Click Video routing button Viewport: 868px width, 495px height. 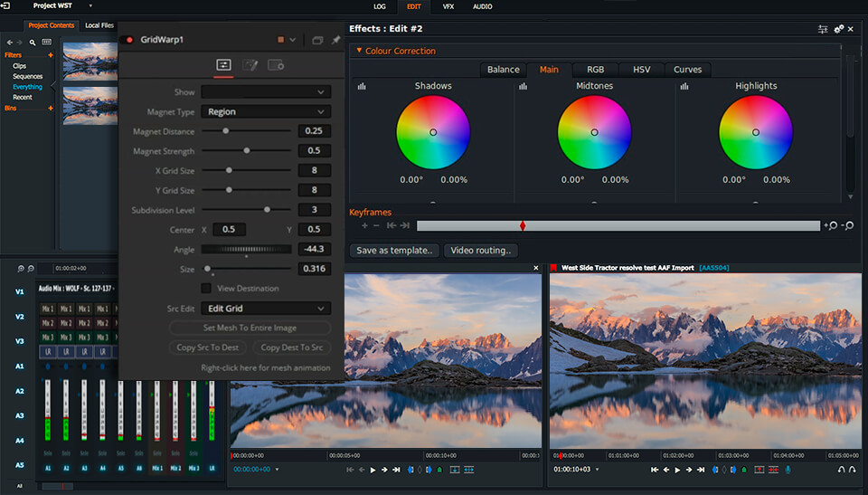tap(480, 251)
